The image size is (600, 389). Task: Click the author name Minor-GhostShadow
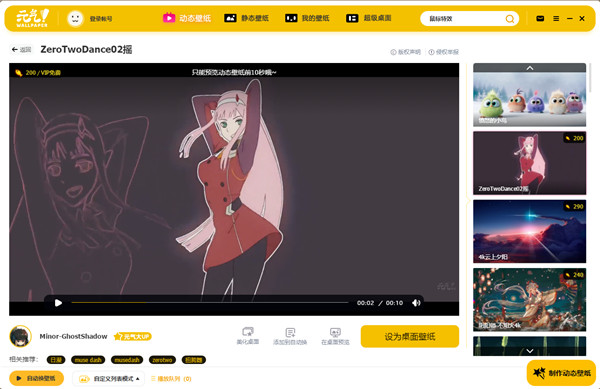[x=73, y=336]
